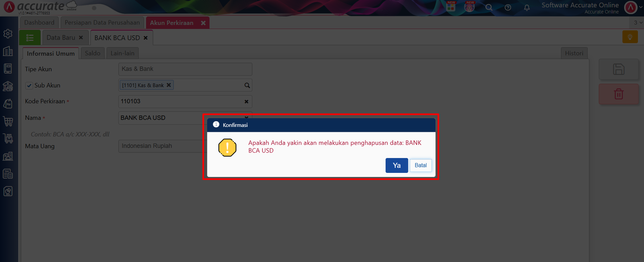Close the BANK BCA USD tab
This screenshot has width=644, height=262.
pos(146,38)
